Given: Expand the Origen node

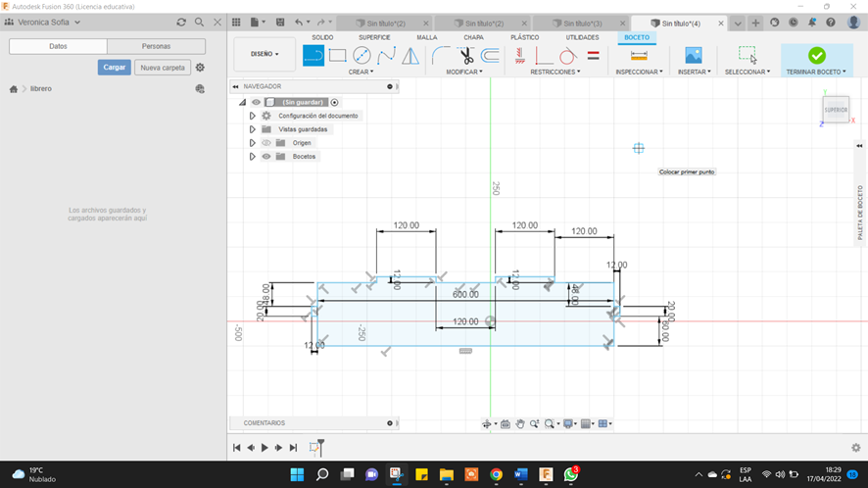Looking at the screenshot, I should tap(253, 143).
